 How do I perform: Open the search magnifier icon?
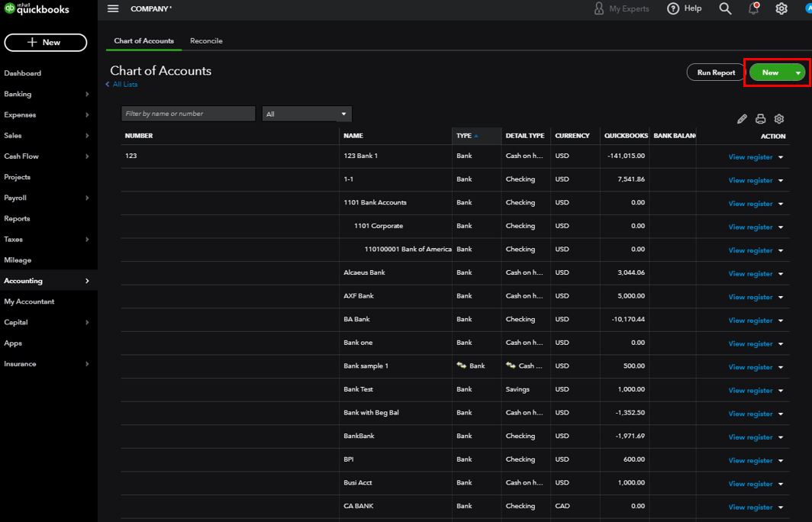click(x=725, y=8)
